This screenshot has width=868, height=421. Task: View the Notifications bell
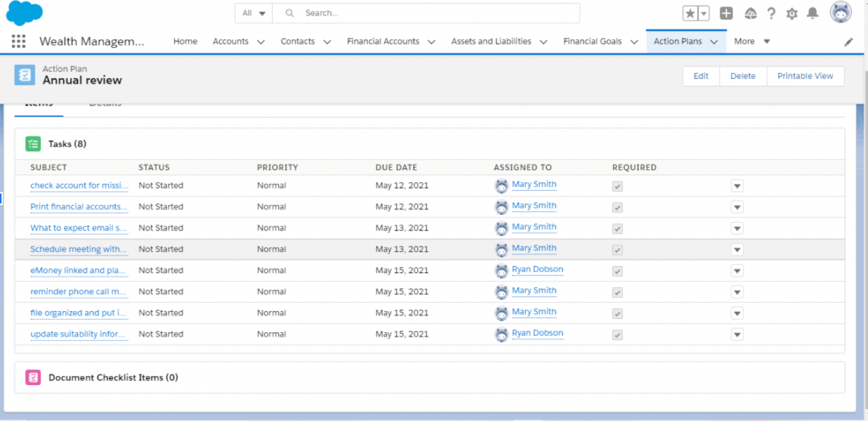pyautogui.click(x=812, y=14)
